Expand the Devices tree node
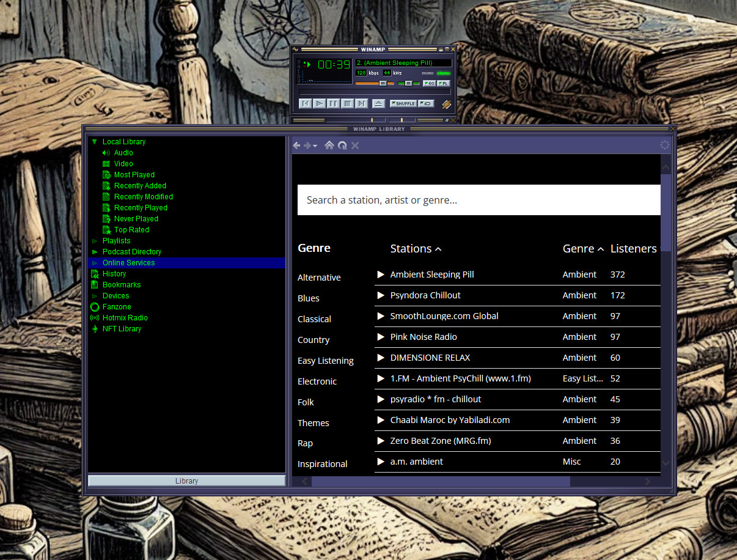Image resolution: width=737 pixels, height=560 pixels. [x=95, y=296]
